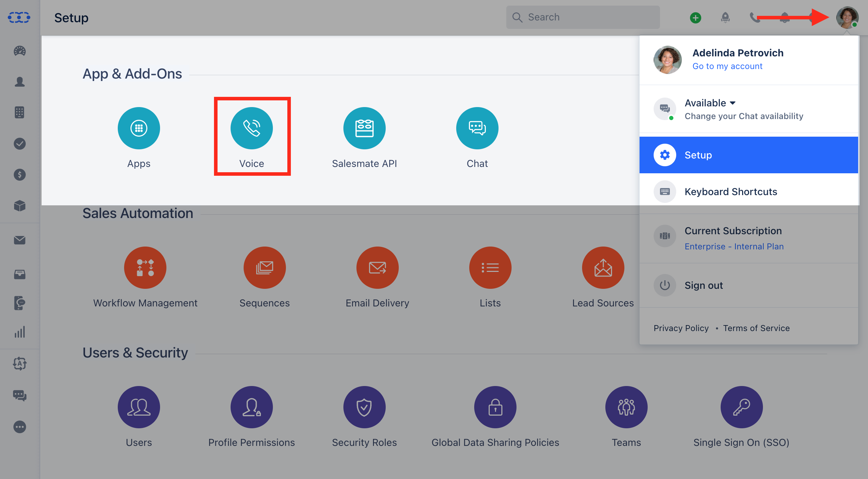Select Setup in the profile menu
Viewport: 868px width, 479px height.
(x=749, y=155)
